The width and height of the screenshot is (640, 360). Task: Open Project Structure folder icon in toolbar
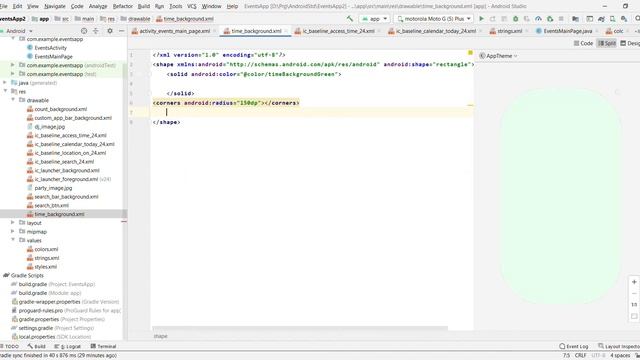point(576,19)
